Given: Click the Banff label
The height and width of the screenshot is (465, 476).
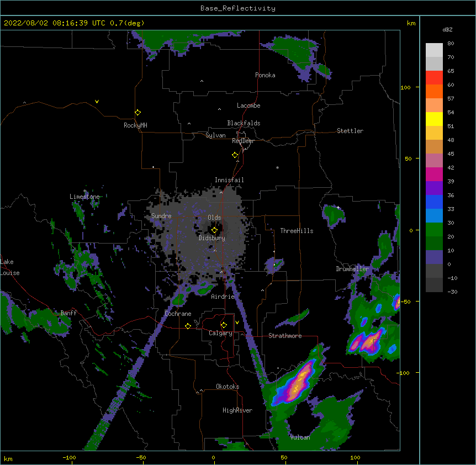Looking at the screenshot, I should (68, 313).
